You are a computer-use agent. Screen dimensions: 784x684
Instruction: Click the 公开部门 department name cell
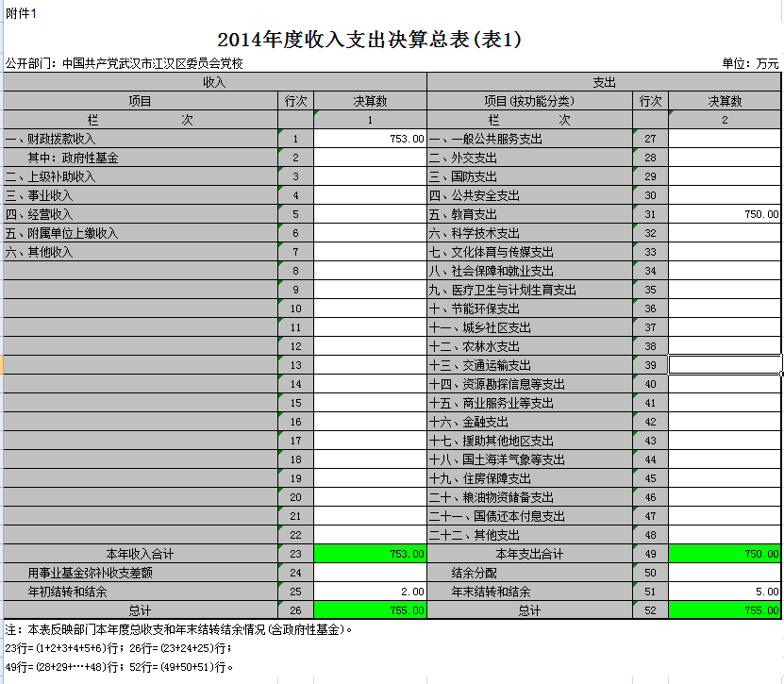click(125, 64)
